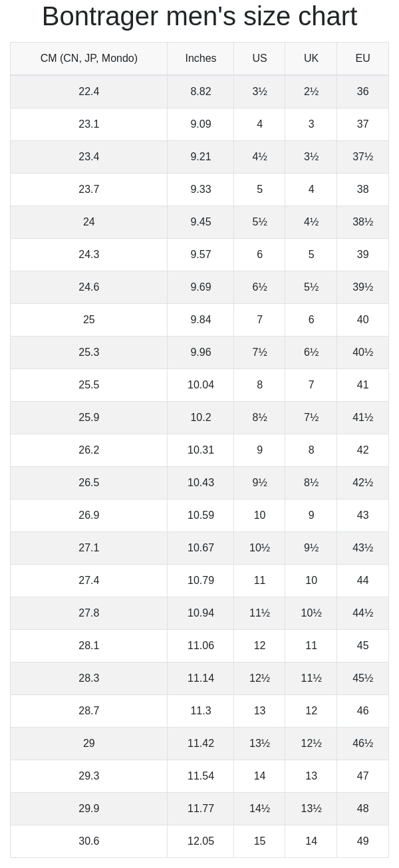The image size is (399, 868).
Task: Select the 11.14 inches cell
Action: pos(201,678)
